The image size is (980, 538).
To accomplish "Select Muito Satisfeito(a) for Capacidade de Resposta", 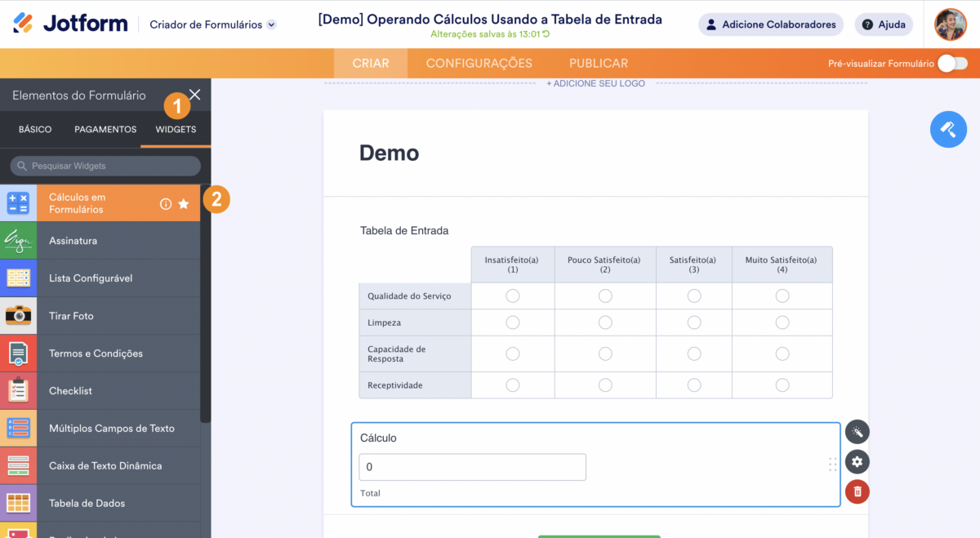I will [782, 353].
